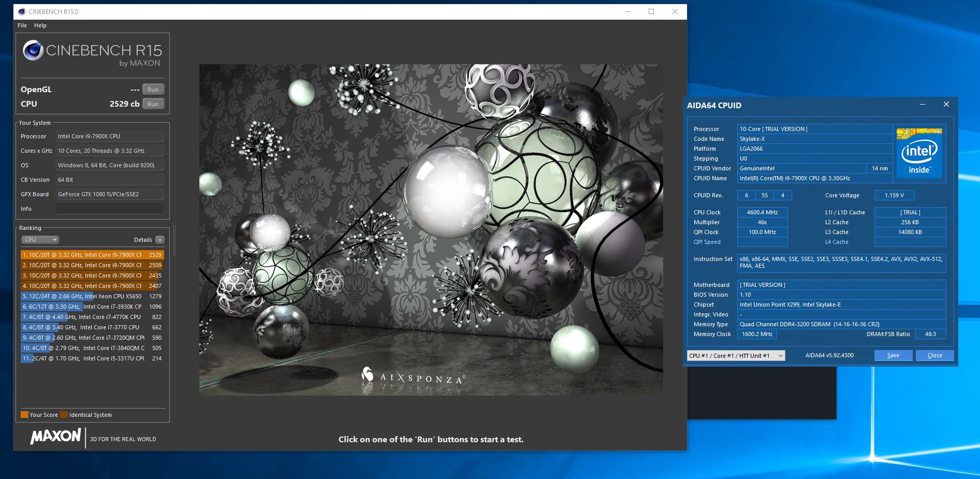Select ranking row 4 with score 2407
Screen dimensions: 980x479
(x=92, y=286)
